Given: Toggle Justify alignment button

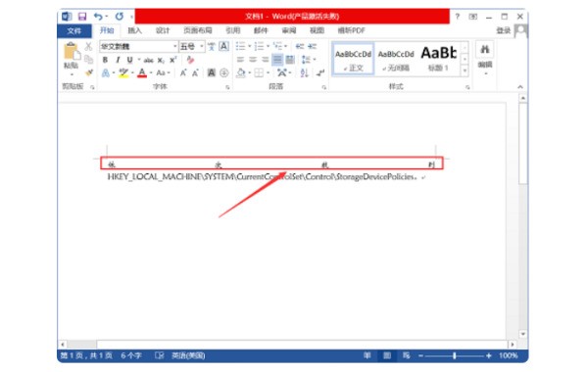Looking at the screenshot, I should coord(277,60).
